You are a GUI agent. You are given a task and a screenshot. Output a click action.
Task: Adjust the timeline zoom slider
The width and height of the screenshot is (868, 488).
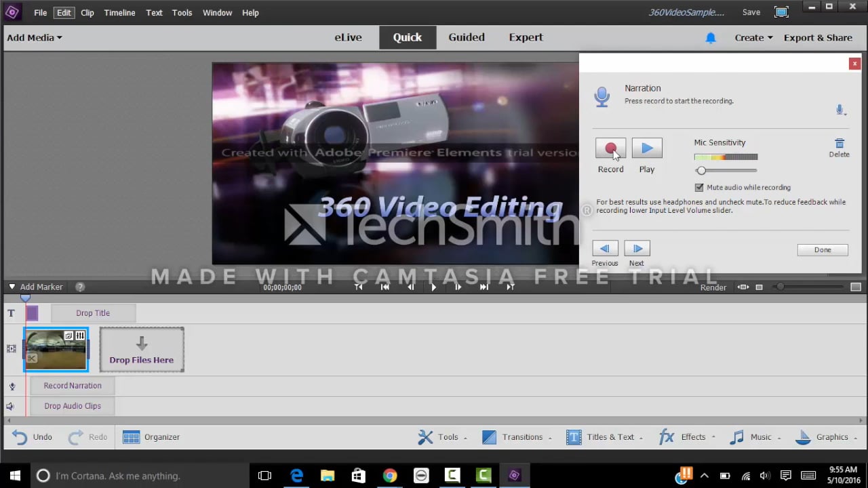click(x=781, y=287)
